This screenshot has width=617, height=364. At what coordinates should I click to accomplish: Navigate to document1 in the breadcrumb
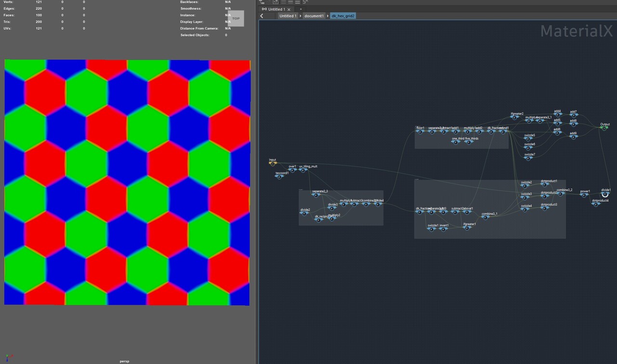click(x=314, y=16)
